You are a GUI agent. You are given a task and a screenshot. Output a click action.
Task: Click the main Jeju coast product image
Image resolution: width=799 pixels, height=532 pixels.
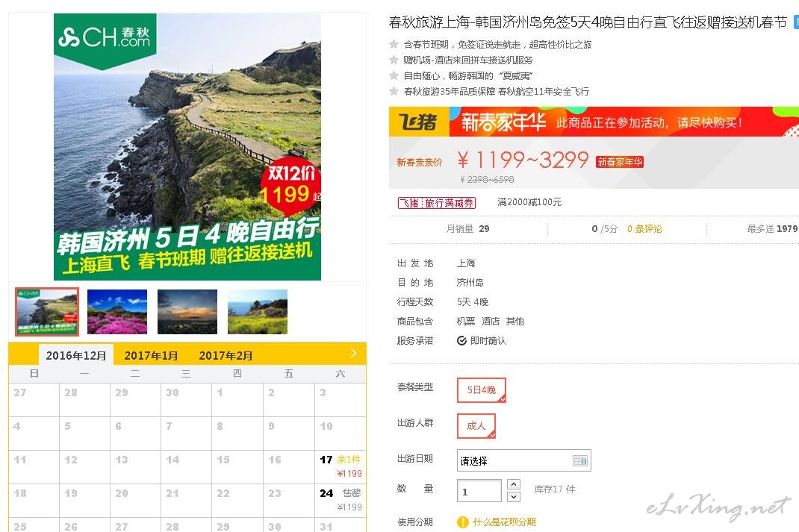tap(187, 147)
